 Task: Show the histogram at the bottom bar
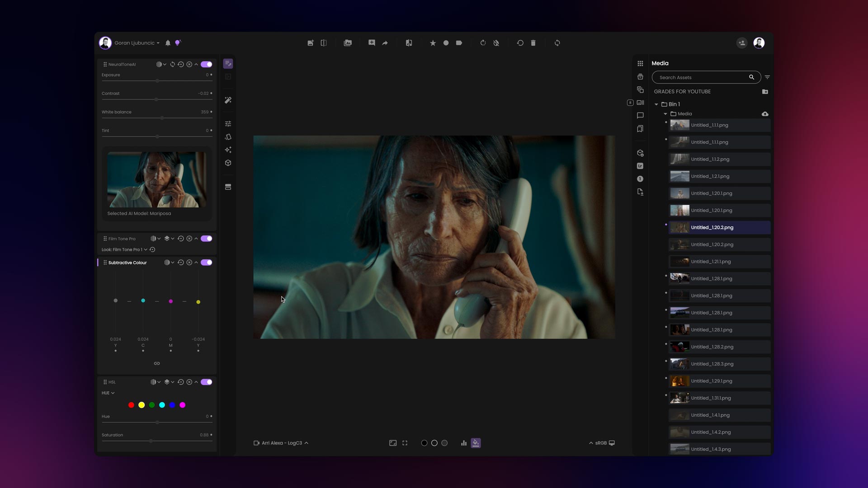(x=464, y=443)
